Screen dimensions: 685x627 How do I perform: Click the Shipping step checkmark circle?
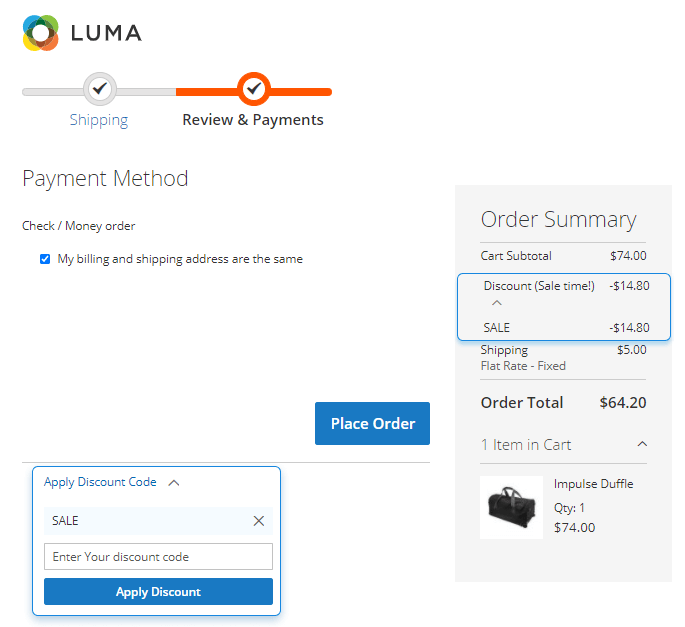pyautogui.click(x=99, y=89)
